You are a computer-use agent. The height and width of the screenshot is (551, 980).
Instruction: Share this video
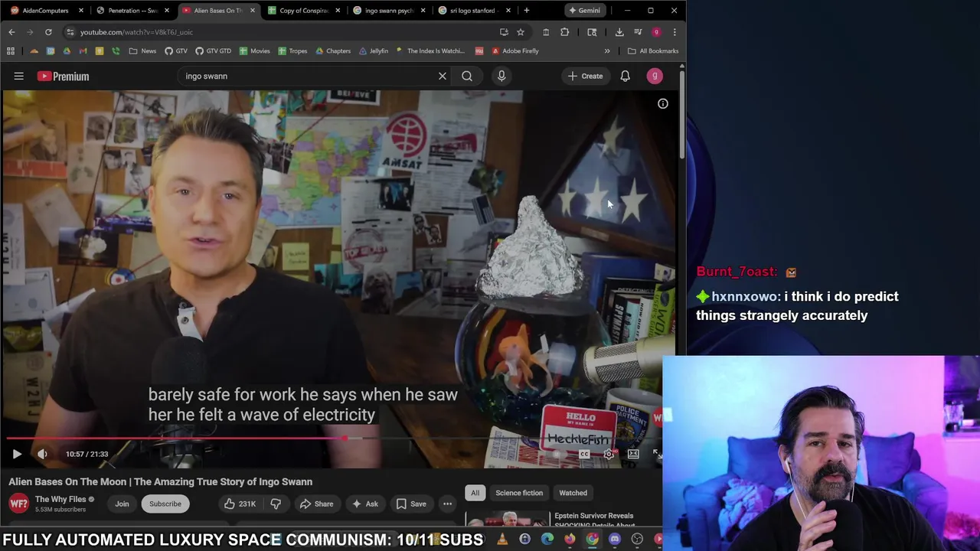(316, 504)
